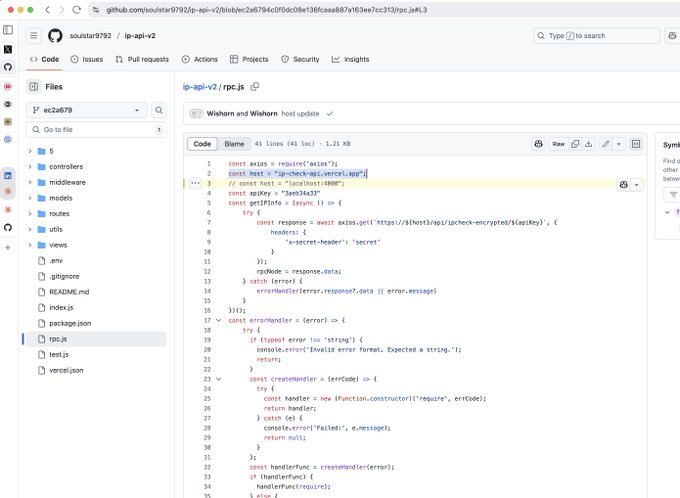Open test.js in file tree
The height and width of the screenshot is (498, 680).
[59, 354]
